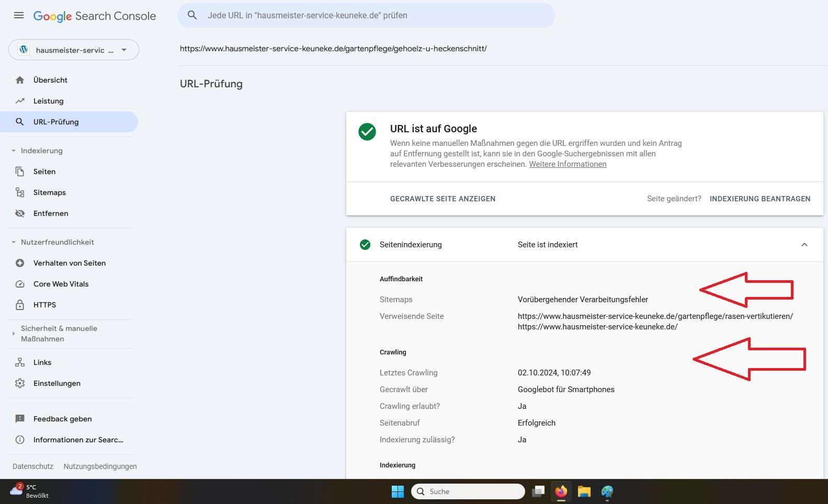This screenshot has height=504, width=828.
Task: Click the homepage referring URL hausmeister-service-keuneke.de/
Action: click(598, 327)
